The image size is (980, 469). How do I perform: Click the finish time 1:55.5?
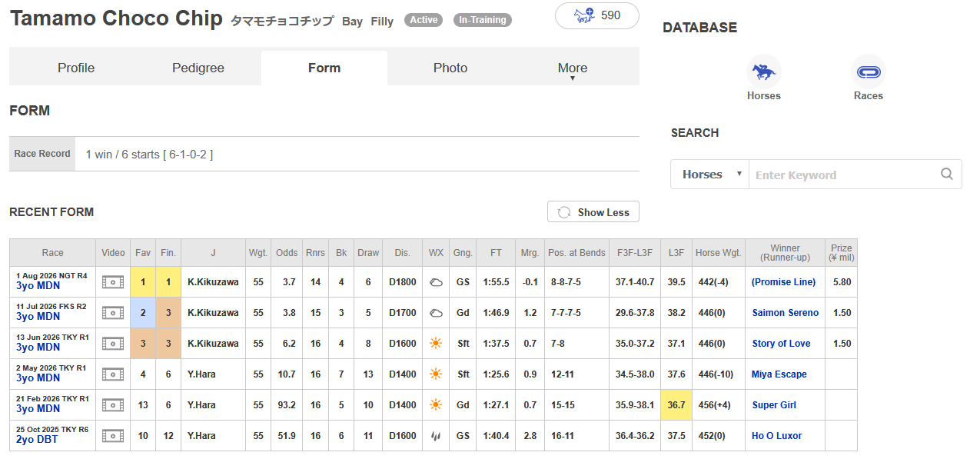(497, 282)
